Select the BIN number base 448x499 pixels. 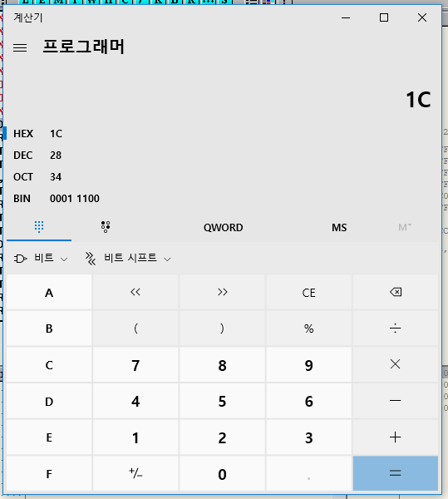tap(223, 199)
